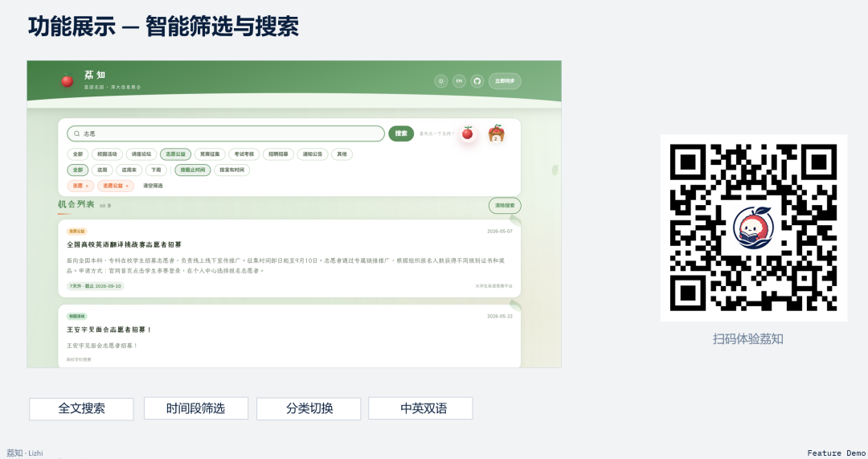Filter by 这周 time range
The height and width of the screenshot is (459, 868).
pos(102,170)
